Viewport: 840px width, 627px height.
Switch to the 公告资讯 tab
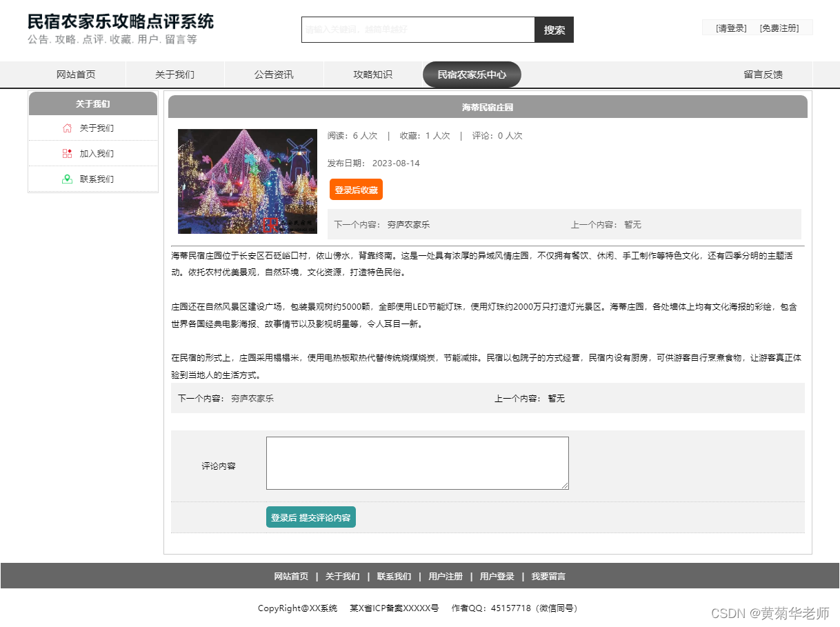pyautogui.click(x=273, y=74)
